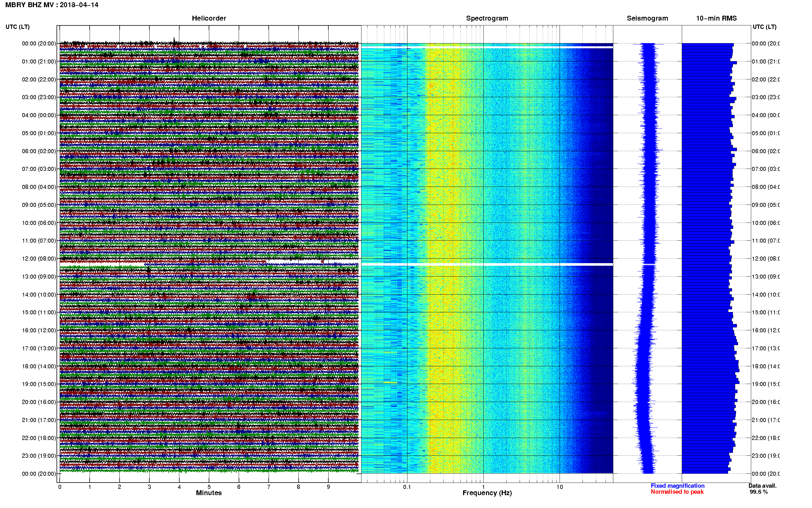Click the "0" tick on the Minutes axis

pos(60,487)
